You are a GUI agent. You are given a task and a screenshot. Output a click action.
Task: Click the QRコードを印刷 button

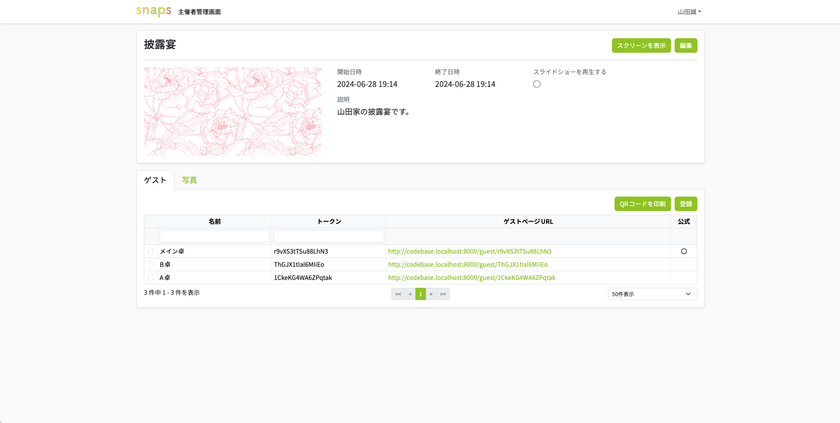pyautogui.click(x=642, y=204)
